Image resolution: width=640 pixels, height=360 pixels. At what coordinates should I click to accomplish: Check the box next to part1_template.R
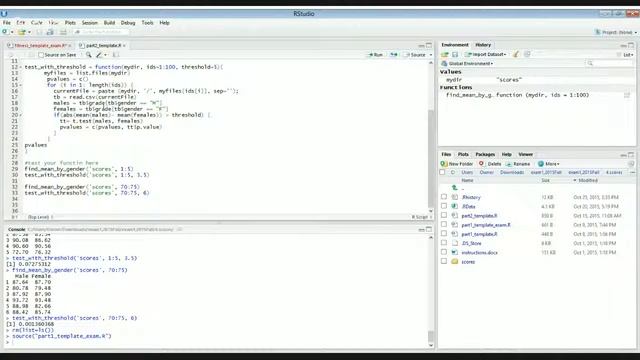pos(444,234)
